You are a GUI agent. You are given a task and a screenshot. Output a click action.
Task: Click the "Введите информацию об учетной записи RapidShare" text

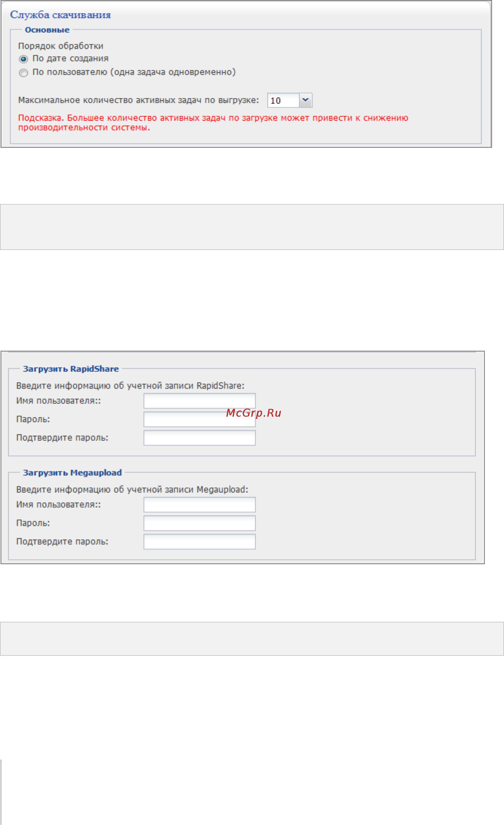tap(130, 386)
